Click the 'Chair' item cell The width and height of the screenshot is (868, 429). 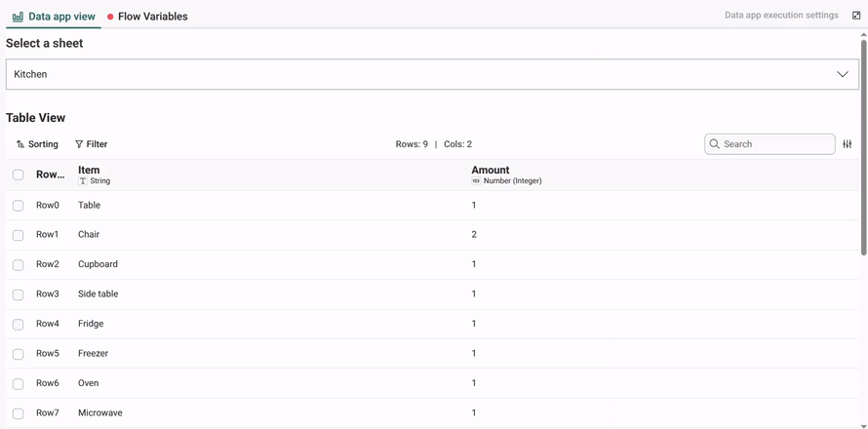pos(89,235)
